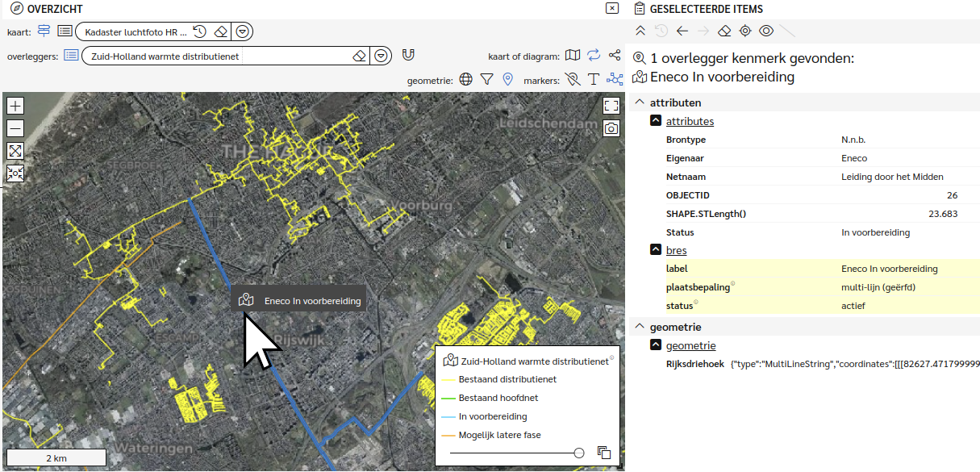Collapse the geometrie section
The image size is (980, 472).
click(640, 327)
